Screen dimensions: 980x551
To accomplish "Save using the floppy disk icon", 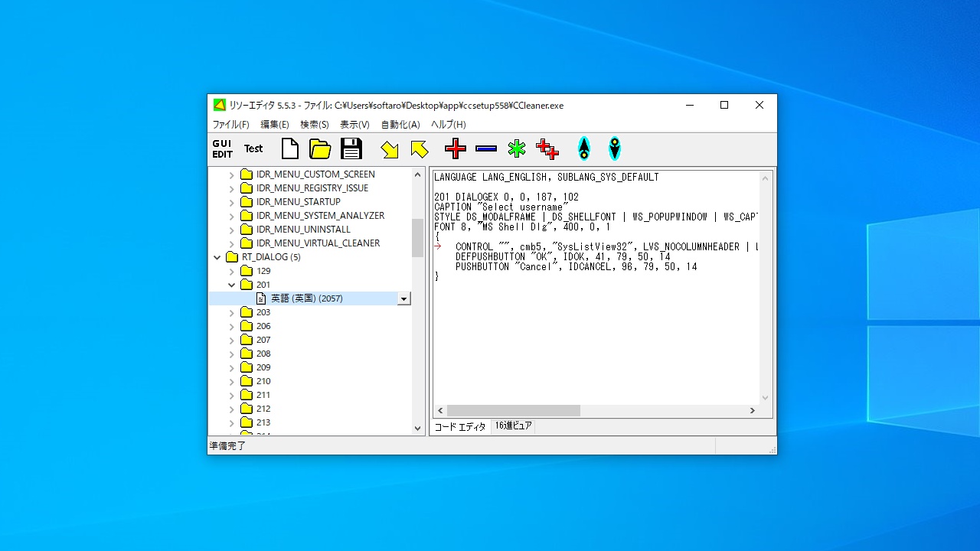I will point(351,148).
